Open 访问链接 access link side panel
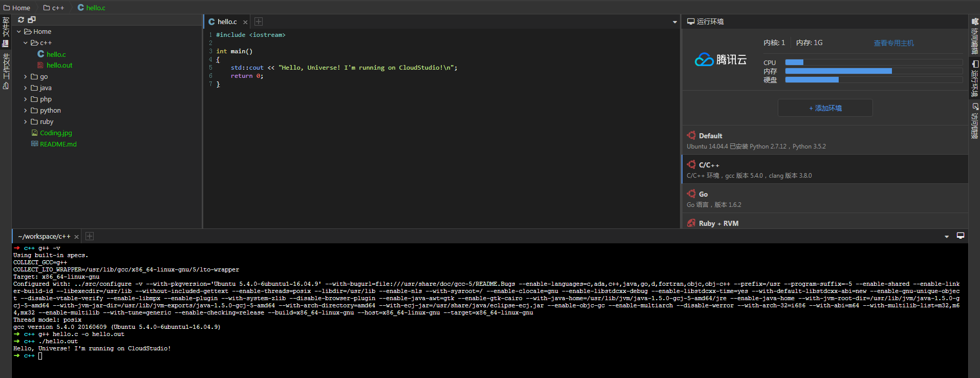Viewport: 980px width, 378px height. pos(974,121)
